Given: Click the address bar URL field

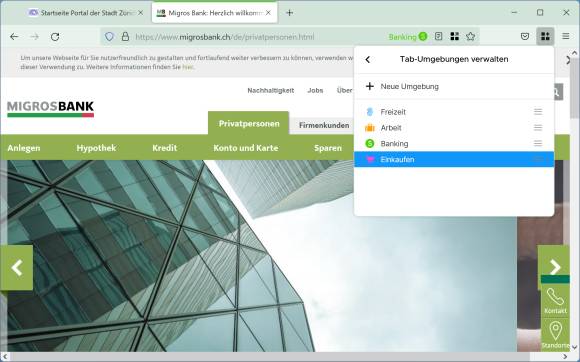Looking at the screenshot, I should click(x=225, y=37).
